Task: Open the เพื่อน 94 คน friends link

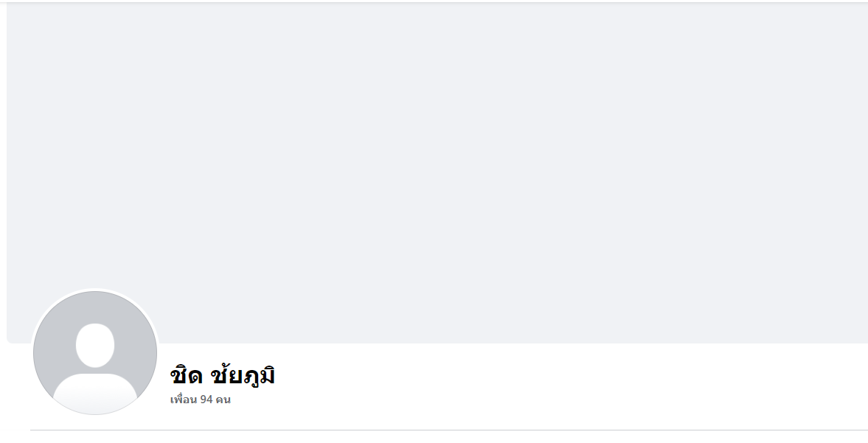Action: tap(201, 400)
